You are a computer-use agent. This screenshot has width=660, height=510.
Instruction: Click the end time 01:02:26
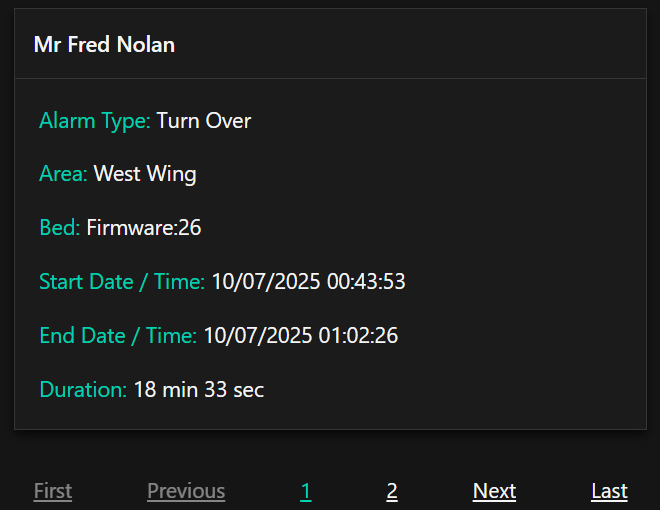coord(358,336)
